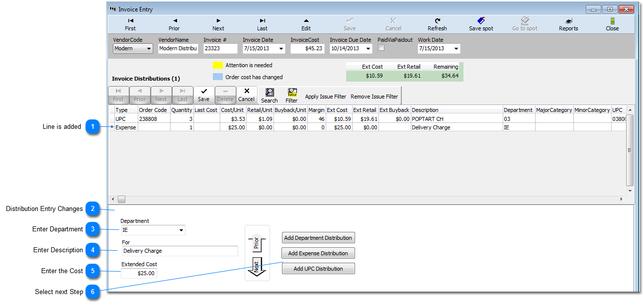The image size is (644, 305).
Task: Toggle the PaidViaPaidout checkbox
Action: pos(381,48)
